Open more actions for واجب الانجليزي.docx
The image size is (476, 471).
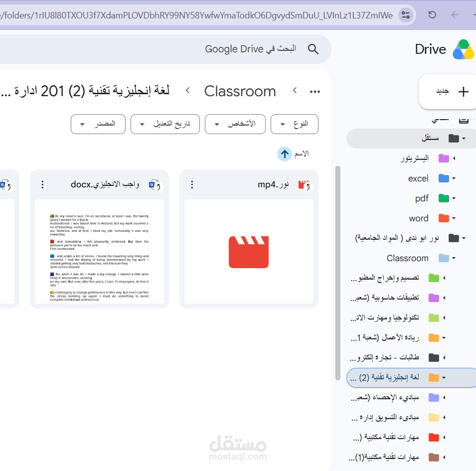click(42, 184)
